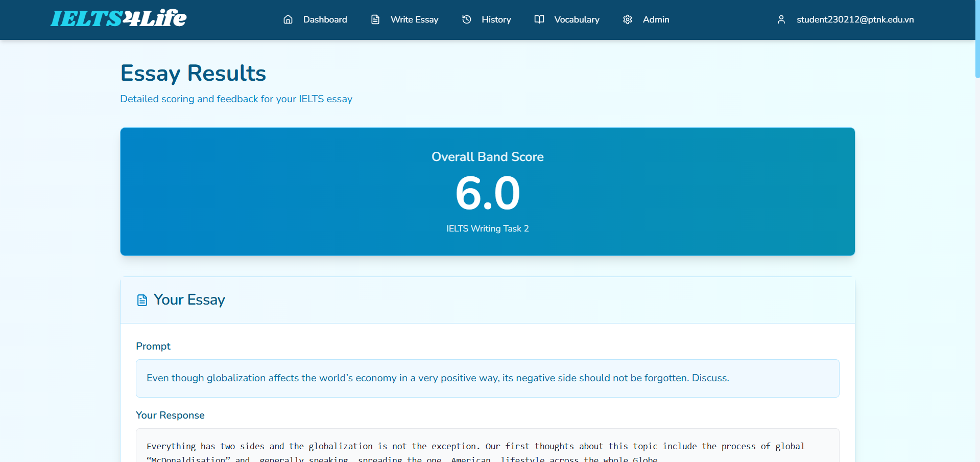This screenshot has width=980, height=462.
Task: Open the History page
Action: click(x=496, y=19)
